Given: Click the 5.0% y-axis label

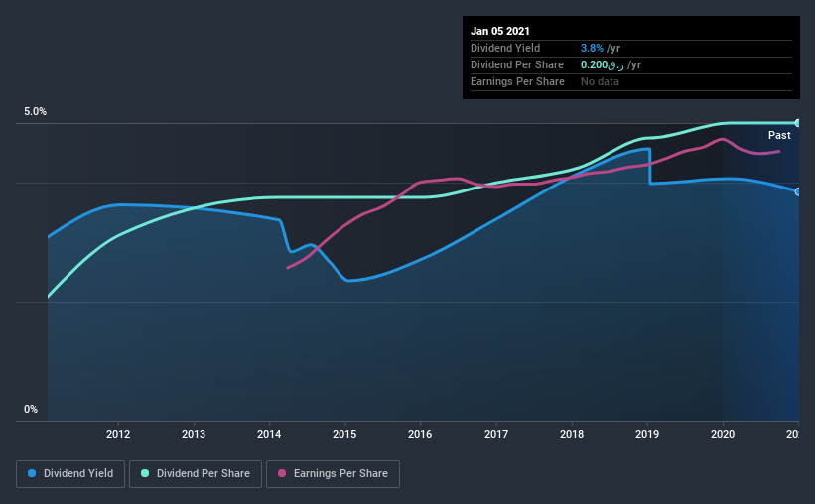Looking at the screenshot, I should tap(36, 112).
